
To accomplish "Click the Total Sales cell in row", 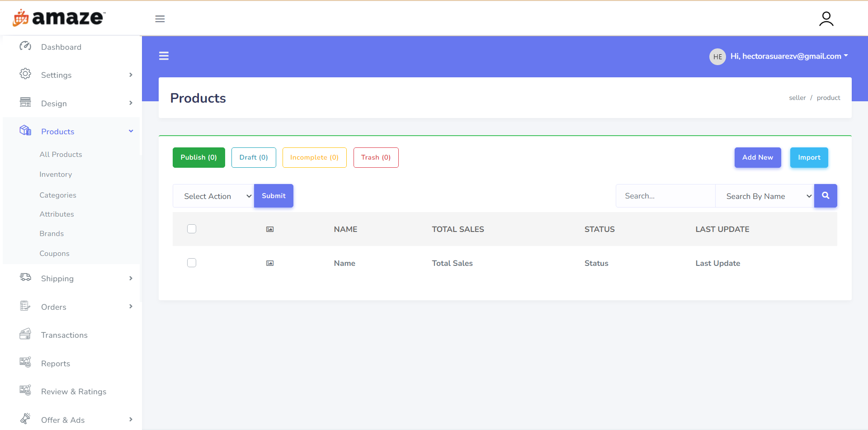I will click(452, 263).
